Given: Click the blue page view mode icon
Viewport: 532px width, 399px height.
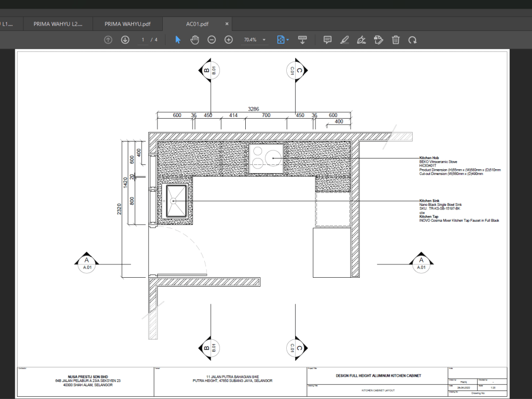Looking at the screenshot, I should (x=279, y=39).
